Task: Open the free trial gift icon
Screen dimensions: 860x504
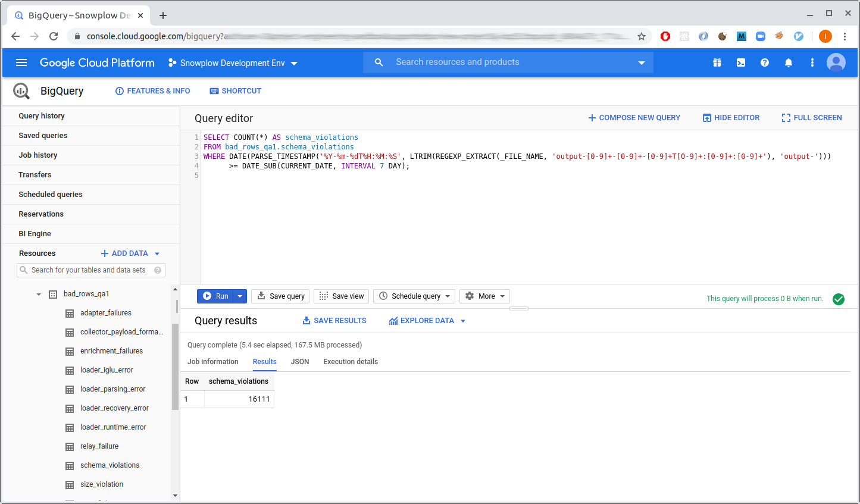Action: tap(717, 62)
